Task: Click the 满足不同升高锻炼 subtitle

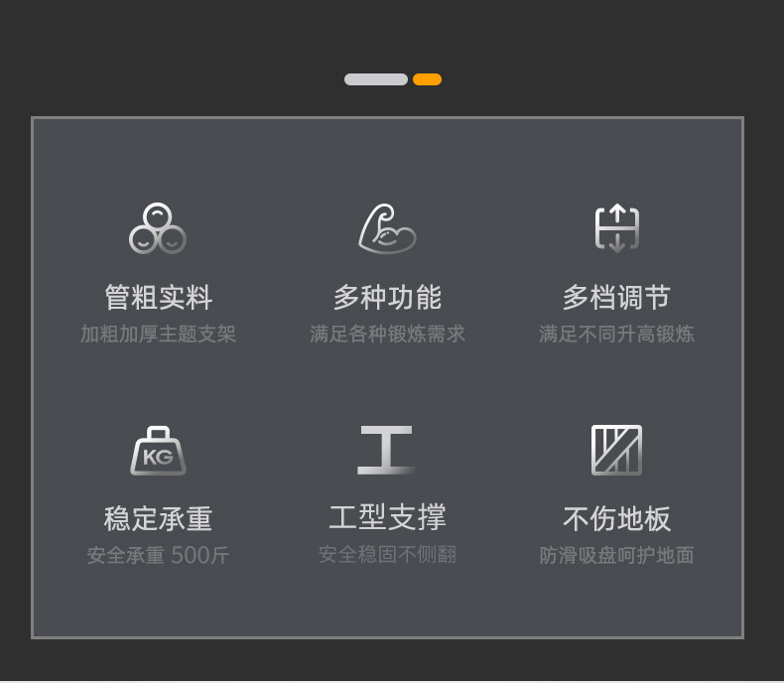Action: tap(616, 334)
